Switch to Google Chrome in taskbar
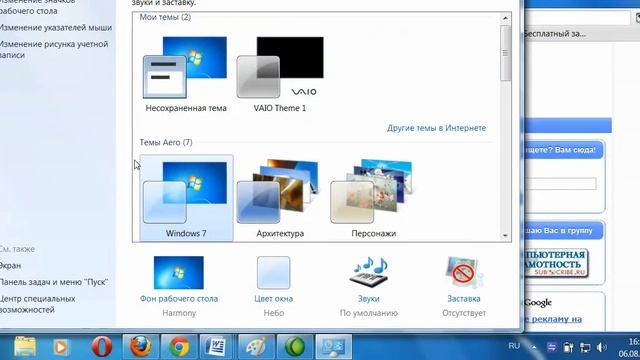Viewport: 640px width, 360px height. pos(179,347)
